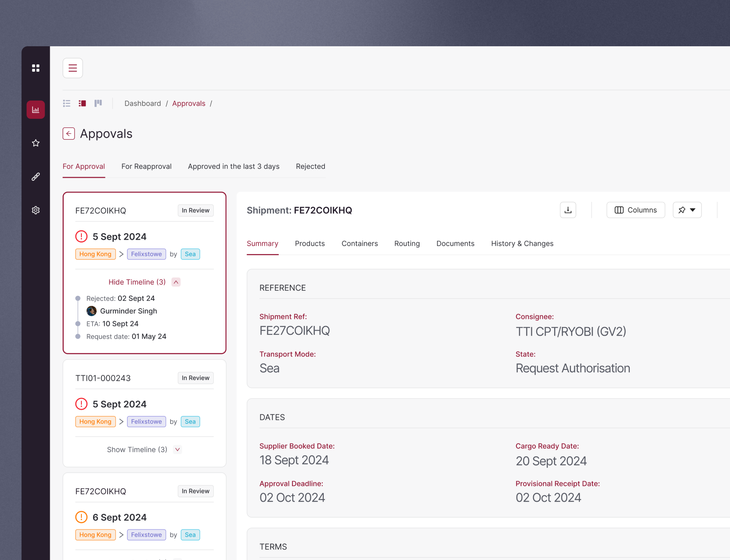Open the History & Changes tab
This screenshot has height=560, width=730.
tap(522, 243)
